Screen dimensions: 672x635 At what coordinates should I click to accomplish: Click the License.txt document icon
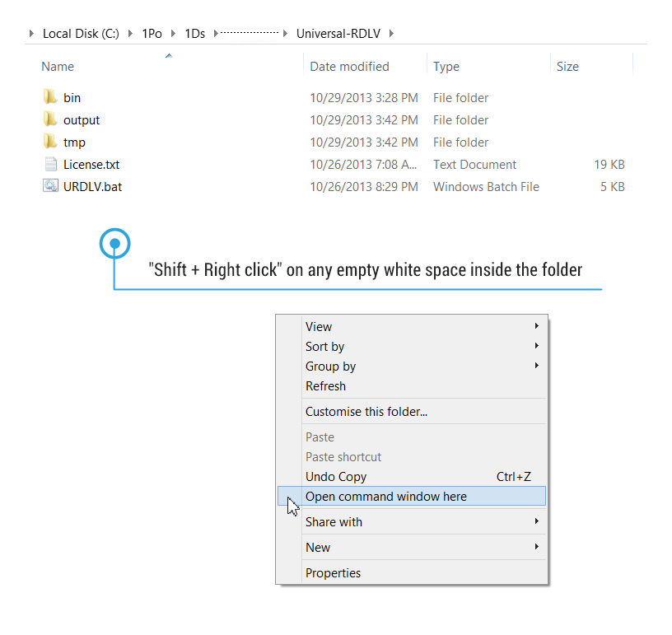click(50, 164)
